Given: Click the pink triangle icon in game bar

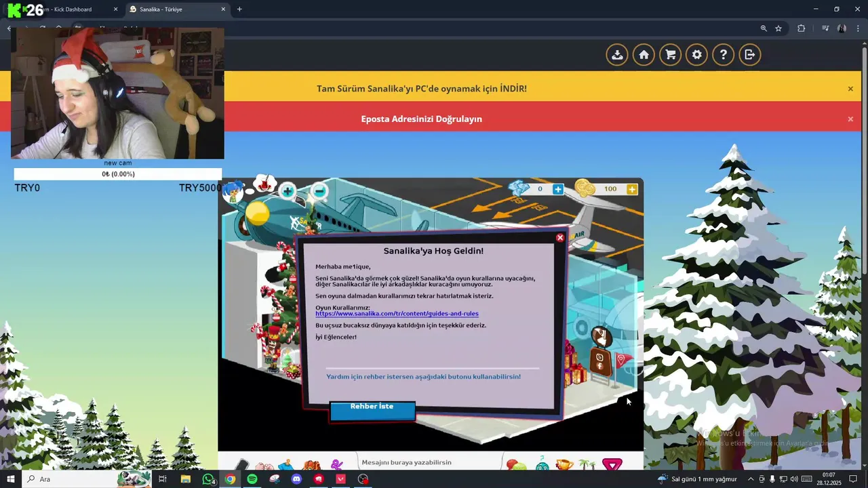Looking at the screenshot, I should (612, 464).
